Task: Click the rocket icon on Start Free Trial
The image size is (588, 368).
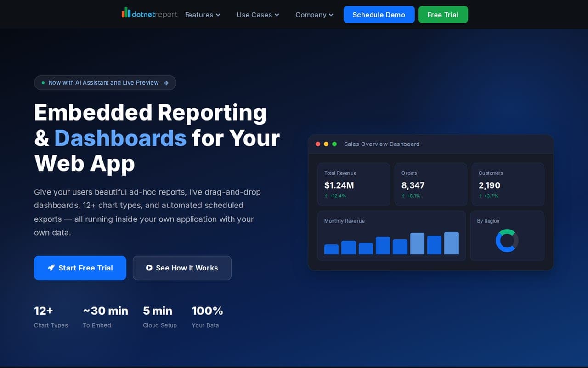Action: pyautogui.click(x=51, y=268)
